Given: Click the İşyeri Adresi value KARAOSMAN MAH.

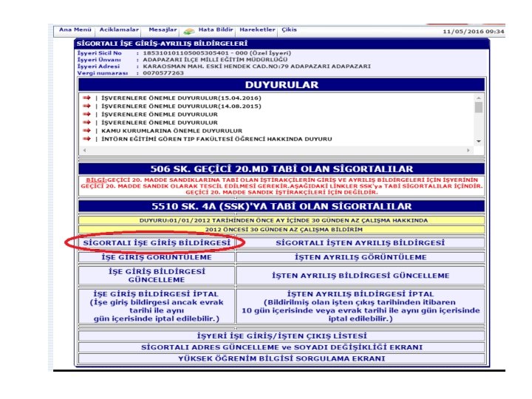Looking at the screenshot, I should (256, 66).
